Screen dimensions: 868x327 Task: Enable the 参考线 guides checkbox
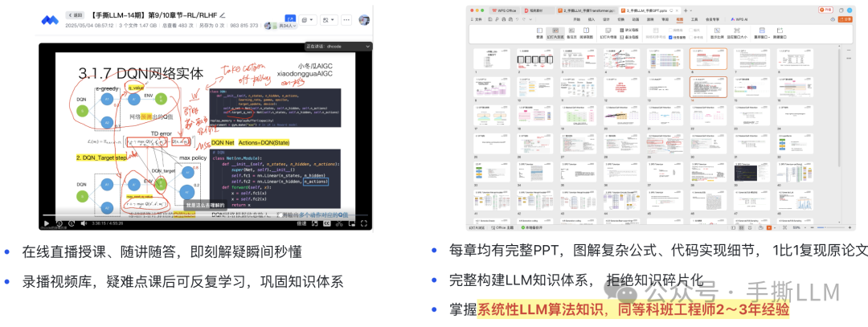coord(691,37)
